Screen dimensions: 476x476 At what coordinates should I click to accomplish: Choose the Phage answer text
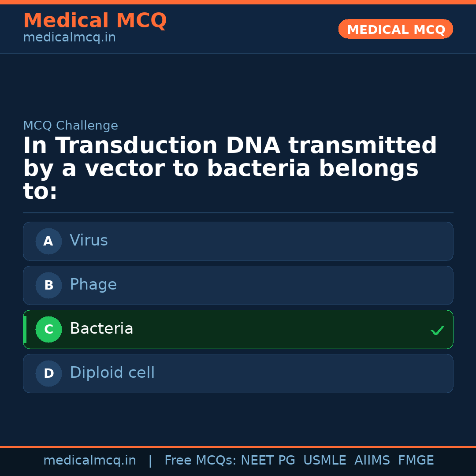[x=93, y=285]
